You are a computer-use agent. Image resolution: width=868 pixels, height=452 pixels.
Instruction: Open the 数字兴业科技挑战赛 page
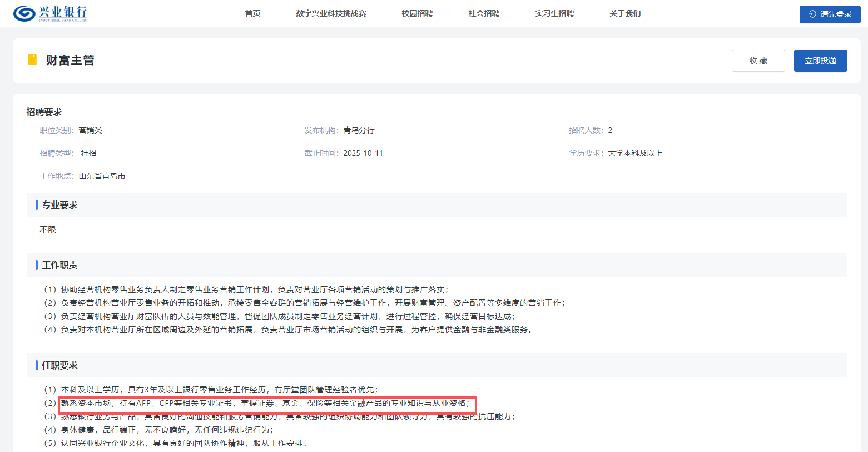pos(331,13)
